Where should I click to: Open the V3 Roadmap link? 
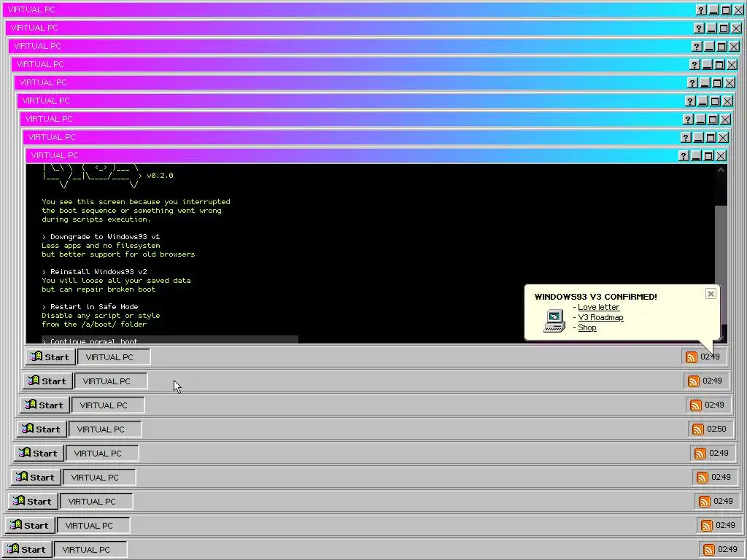tap(600, 317)
